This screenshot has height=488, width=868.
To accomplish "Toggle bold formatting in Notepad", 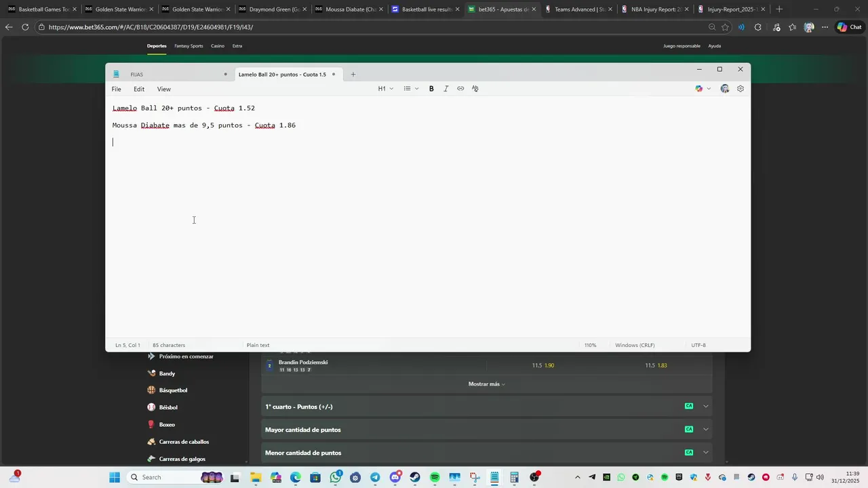I will [x=431, y=89].
